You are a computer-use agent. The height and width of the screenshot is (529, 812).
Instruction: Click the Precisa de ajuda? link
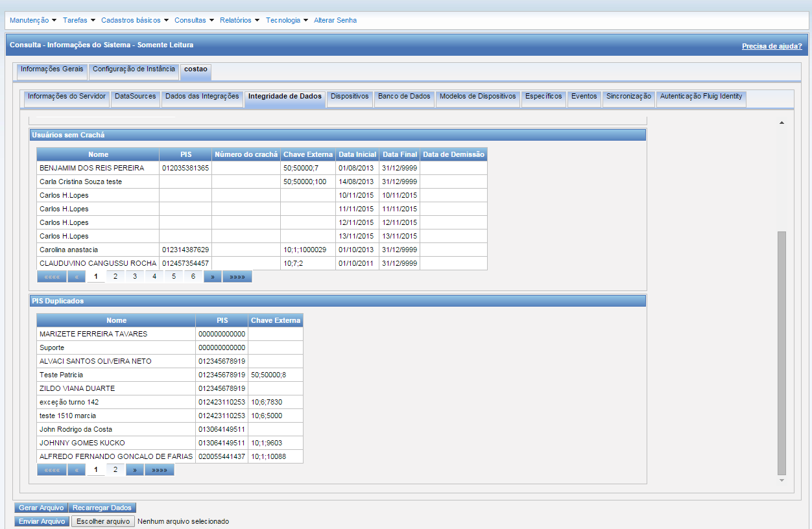point(772,46)
